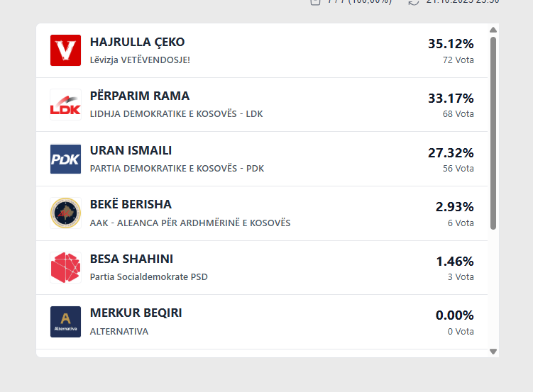Open Përparim Rama's candidate entry
The height and width of the screenshot is (392, 533).
tap(140, 96)
